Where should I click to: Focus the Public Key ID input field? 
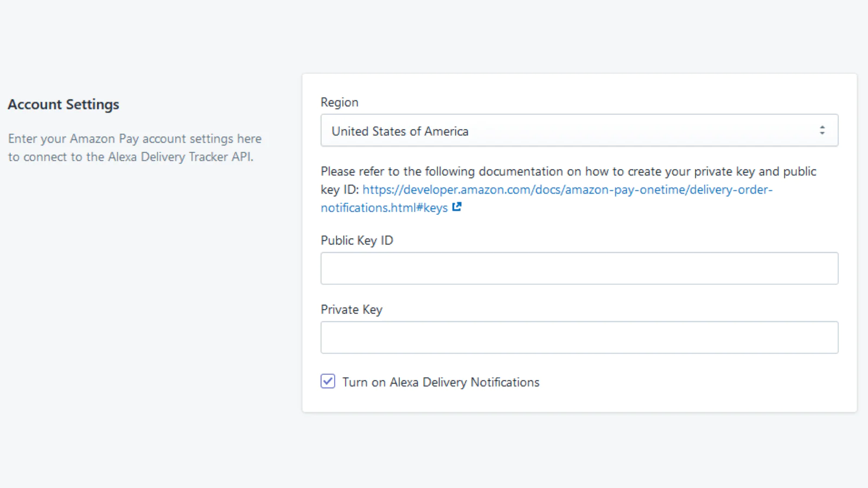click(x=579, y=268)
